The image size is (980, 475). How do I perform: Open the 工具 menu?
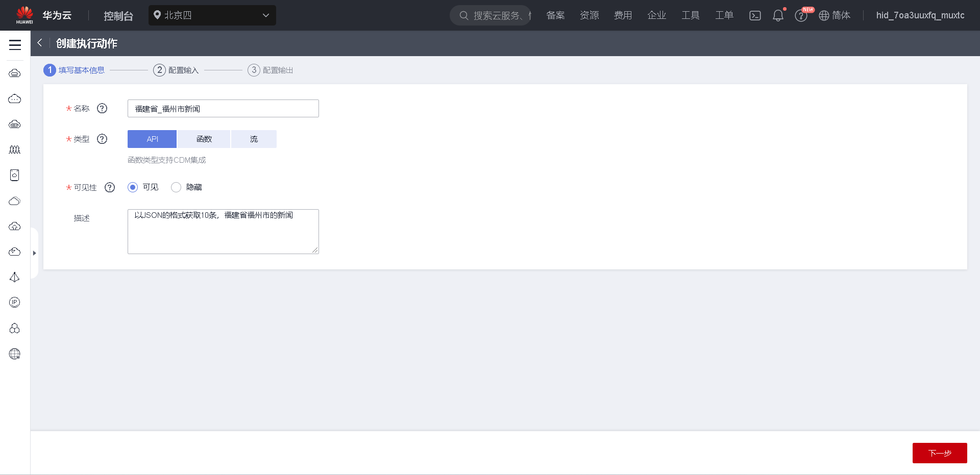pos(691,15)
